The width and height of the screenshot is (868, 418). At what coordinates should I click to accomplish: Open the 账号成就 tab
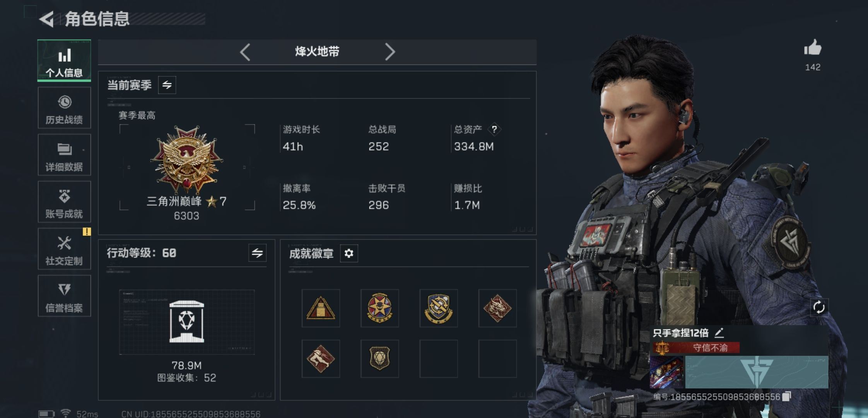(64, 202)
